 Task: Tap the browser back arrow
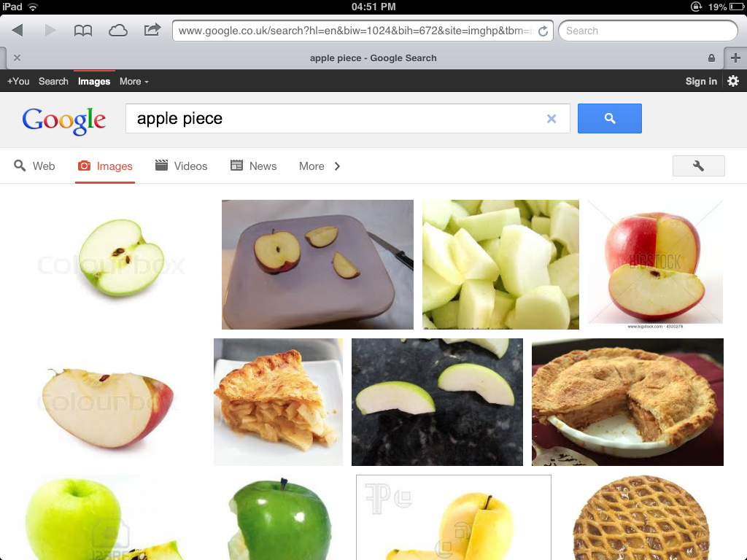pos(18,31)
